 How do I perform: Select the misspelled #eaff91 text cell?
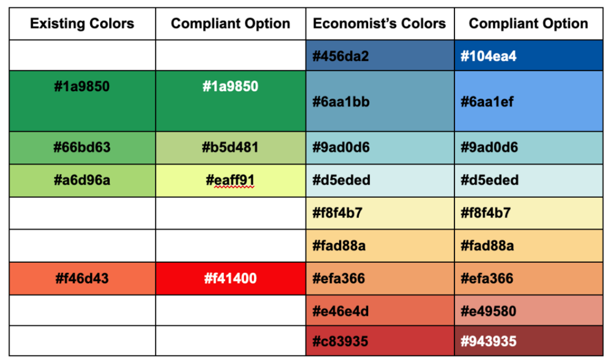231,181
